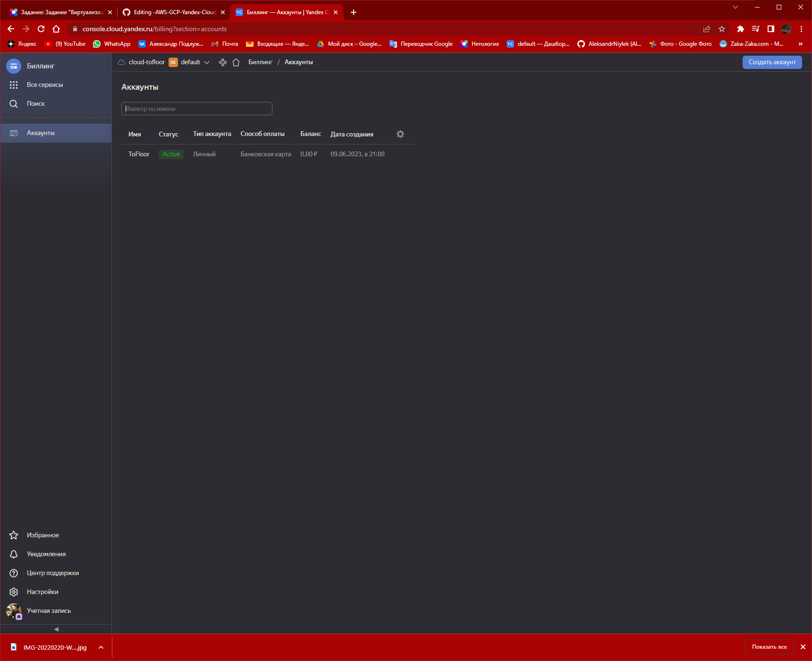This screenshot has height=661, width=812.
Task: Reload the page
Action: 41,29
